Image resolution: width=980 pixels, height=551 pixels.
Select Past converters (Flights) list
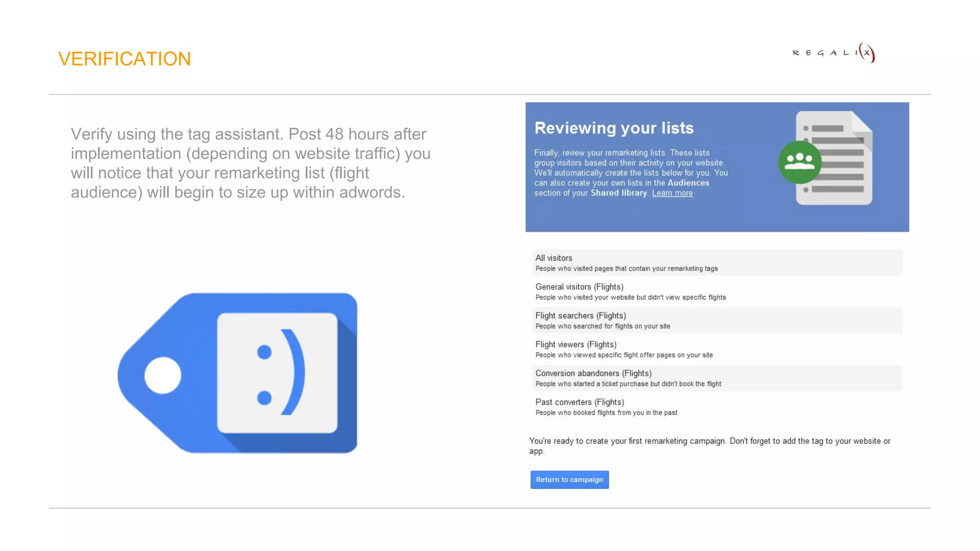(x=717, y=407)
